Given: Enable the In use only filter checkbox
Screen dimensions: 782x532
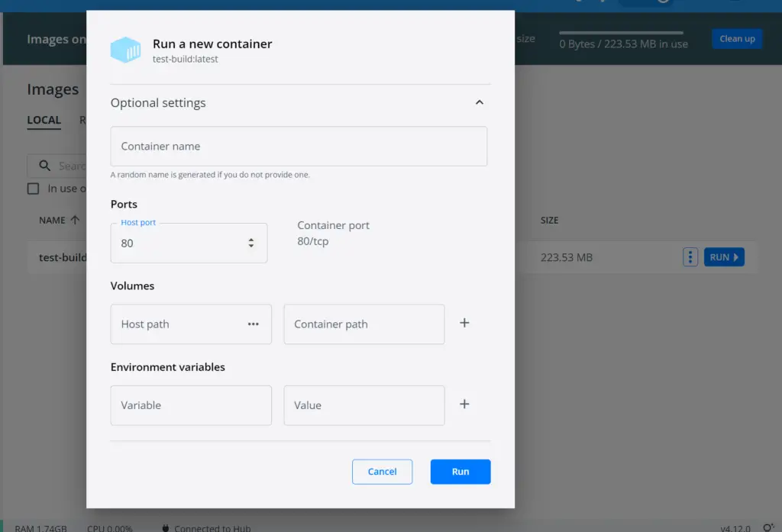Looking at the screenshot, I should point(33,189).
